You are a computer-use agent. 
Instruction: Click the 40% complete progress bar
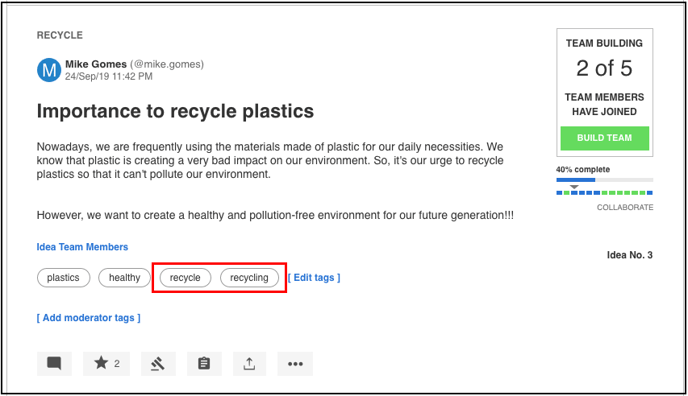click(x=605, y=180)
